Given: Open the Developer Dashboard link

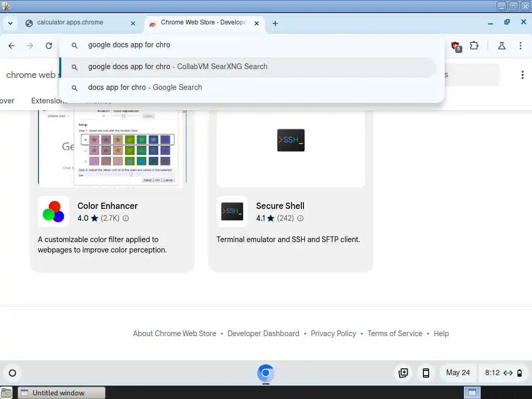Looking at the screenshot, I should coord(263,334).
